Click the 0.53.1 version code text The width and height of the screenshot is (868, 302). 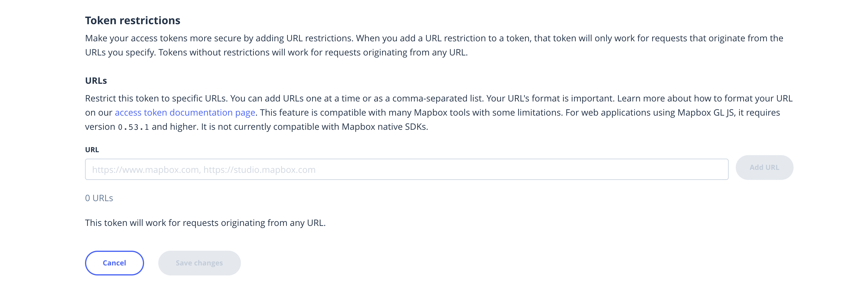click(133, 127)
